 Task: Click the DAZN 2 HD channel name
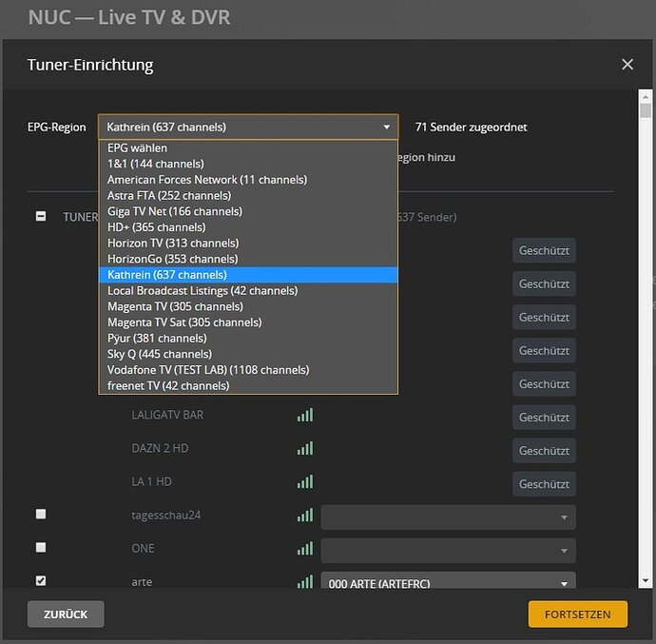pyautogui.click(x=160, y=448)
